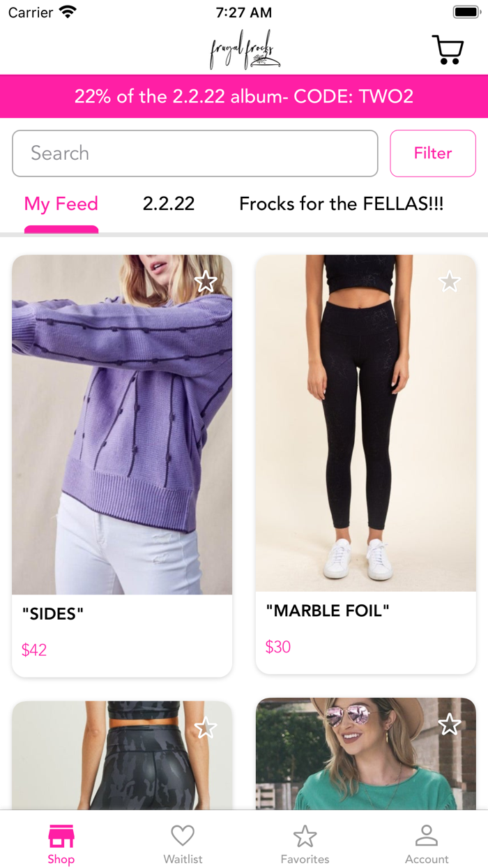Select the My Feed tab
The height and width of the screenshot is (868, 488).
tap(61, 203)
